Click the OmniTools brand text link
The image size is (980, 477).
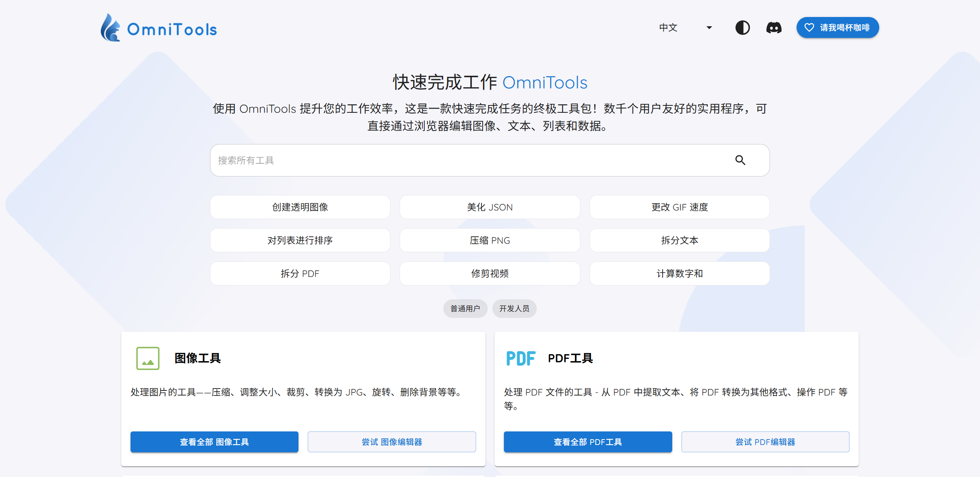click(172, 29)
